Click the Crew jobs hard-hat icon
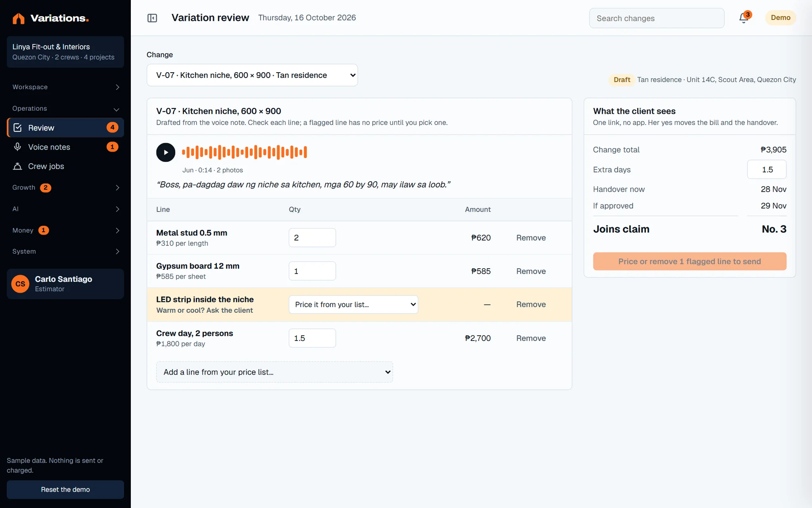The image size is (812, 508). [x=17, y=166]
